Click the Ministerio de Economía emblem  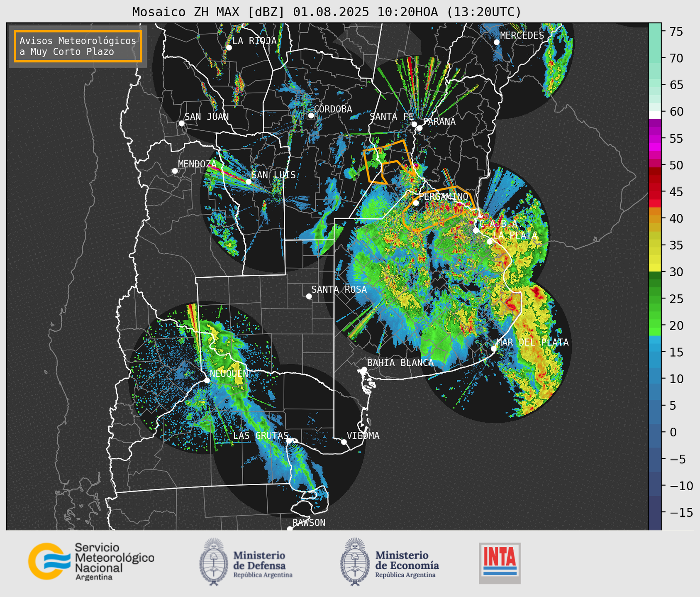pyautogui.click(x=354, y=562)
